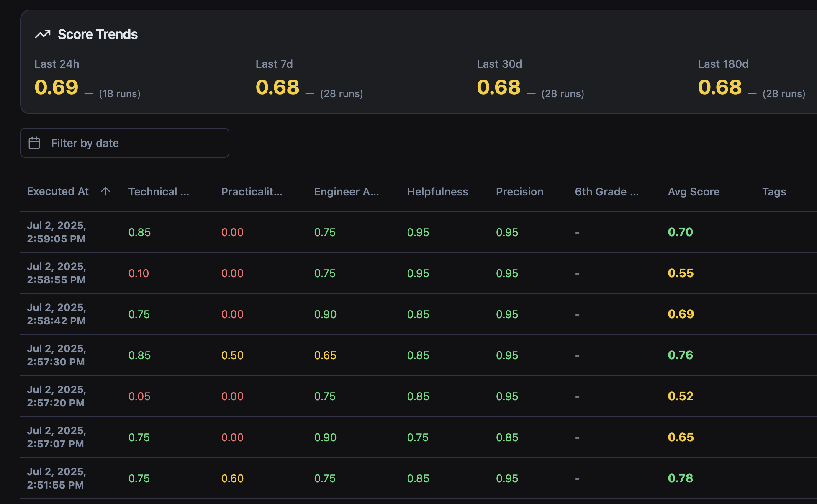Click the Technical column header
The width and height of the screenshot is (817, 504).
click(x=158, y=192)
